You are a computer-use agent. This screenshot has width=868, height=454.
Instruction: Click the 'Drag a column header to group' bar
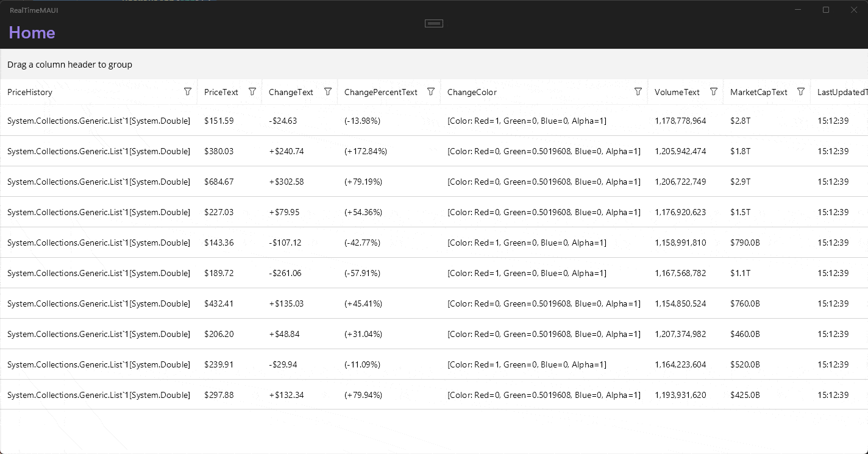pos(69,65)
